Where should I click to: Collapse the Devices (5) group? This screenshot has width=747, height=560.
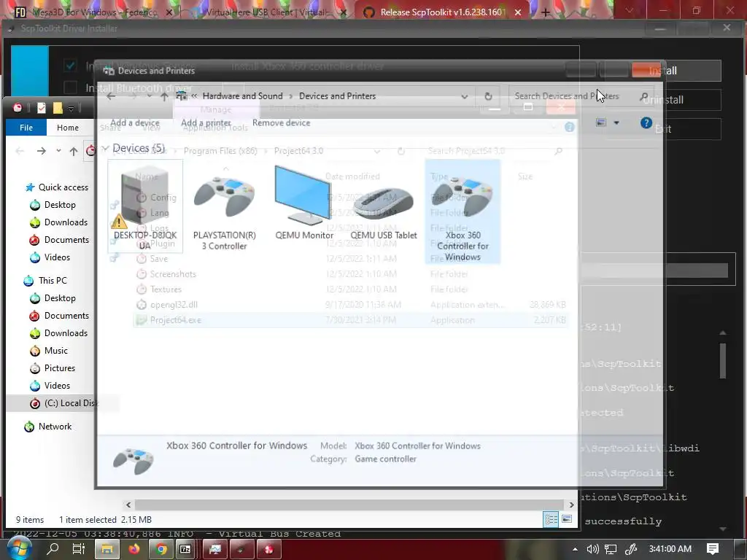pyautogui.click(x=106, y=148)
